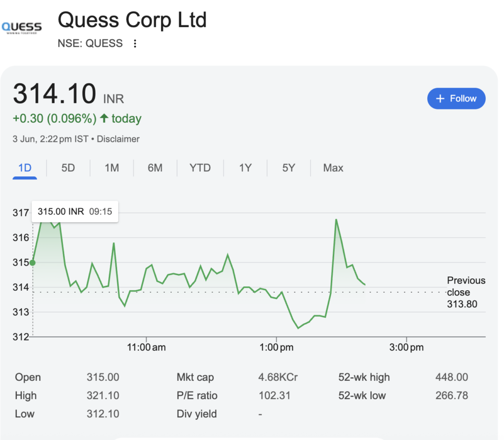Open the 1Y chart tab
Viewport: 504px width, 440px height.
coord(245,168)
